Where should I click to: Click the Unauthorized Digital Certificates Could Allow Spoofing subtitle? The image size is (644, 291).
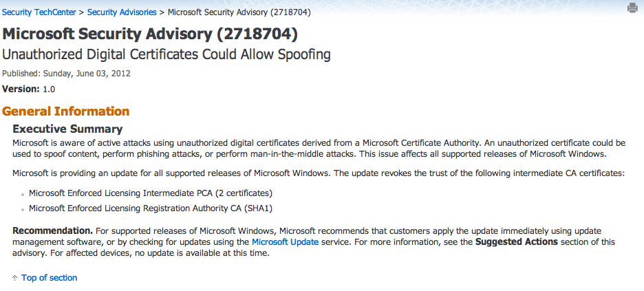point(167,54)
